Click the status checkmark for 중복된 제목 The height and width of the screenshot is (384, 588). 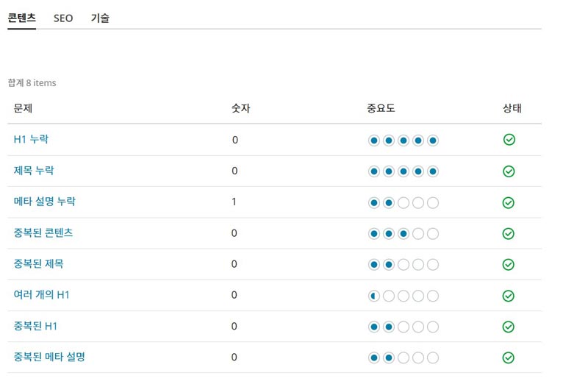(x=509, y=264)
